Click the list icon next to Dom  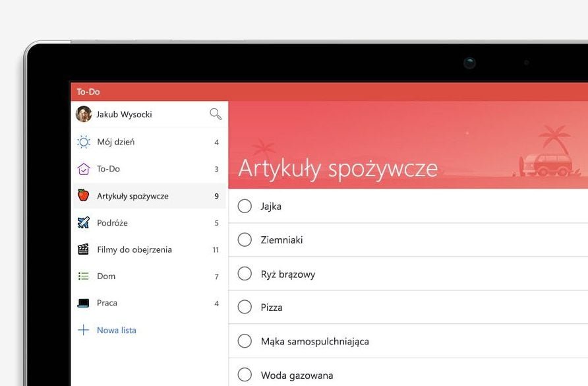click(83, 276)
